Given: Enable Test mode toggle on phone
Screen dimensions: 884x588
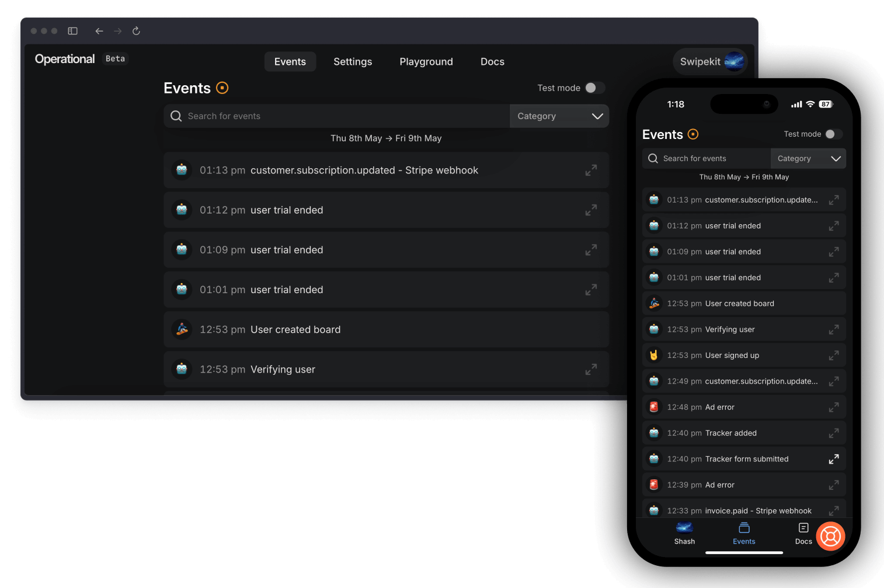Looking at the screenshot, I should click(834, 134).
